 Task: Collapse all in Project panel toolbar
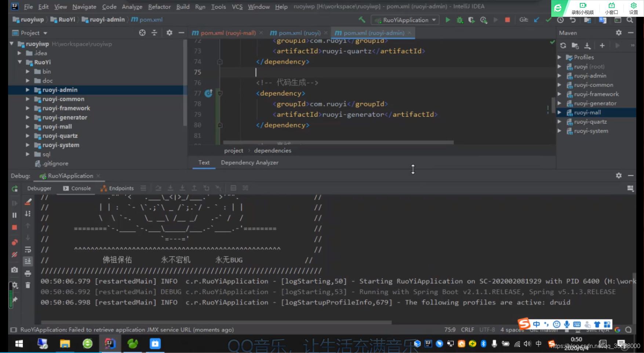point(154,33)
